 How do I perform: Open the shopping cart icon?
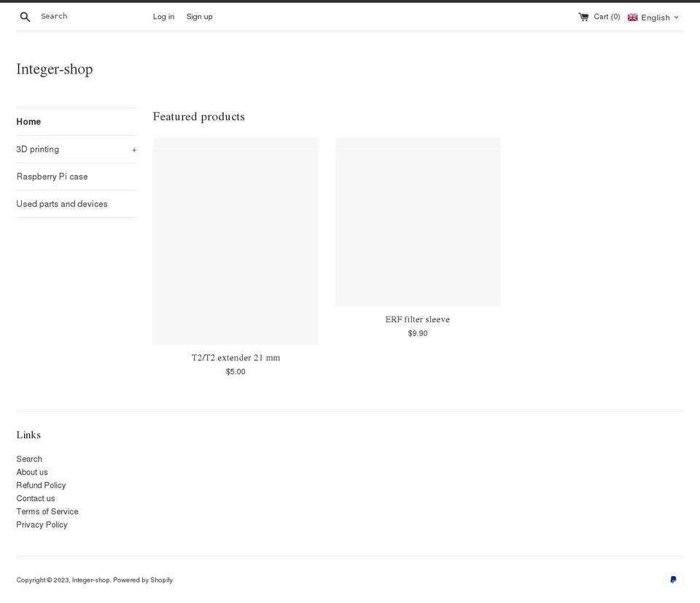[583, 16]
